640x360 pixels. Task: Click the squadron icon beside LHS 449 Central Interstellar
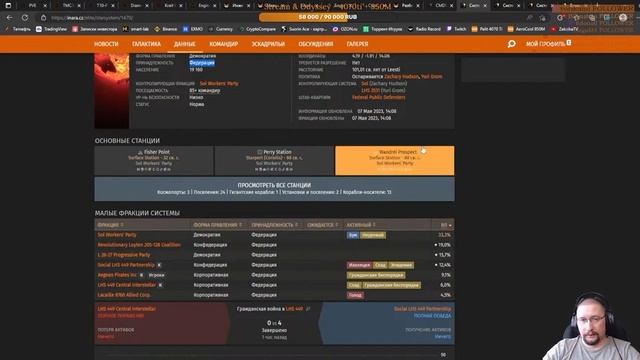tap(160, 285)
